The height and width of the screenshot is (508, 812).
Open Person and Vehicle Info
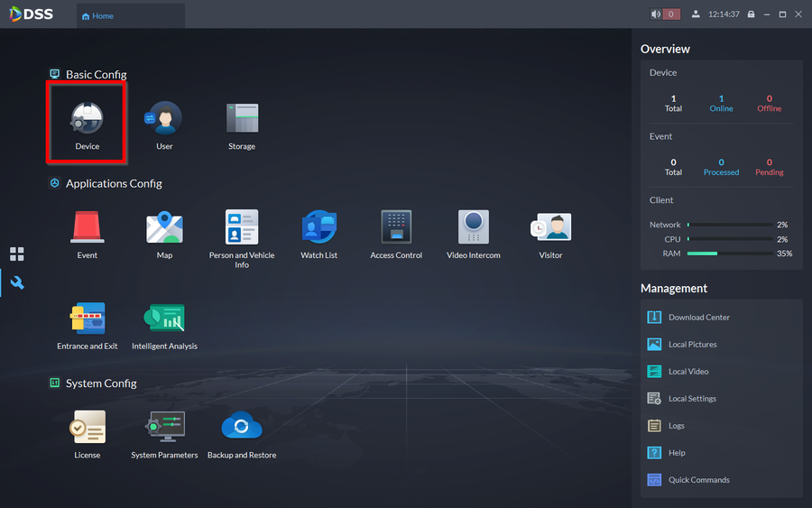point(242,230)
